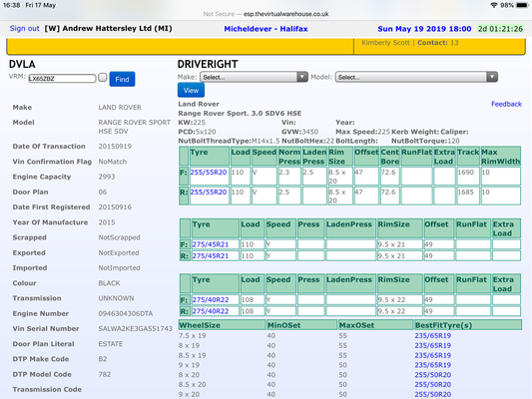The image size is (532, 399).
Task: Click the Range Rover Sport 3.0 SDV6 HSE title
Action: pyautogui.click(x=240, y=114)
